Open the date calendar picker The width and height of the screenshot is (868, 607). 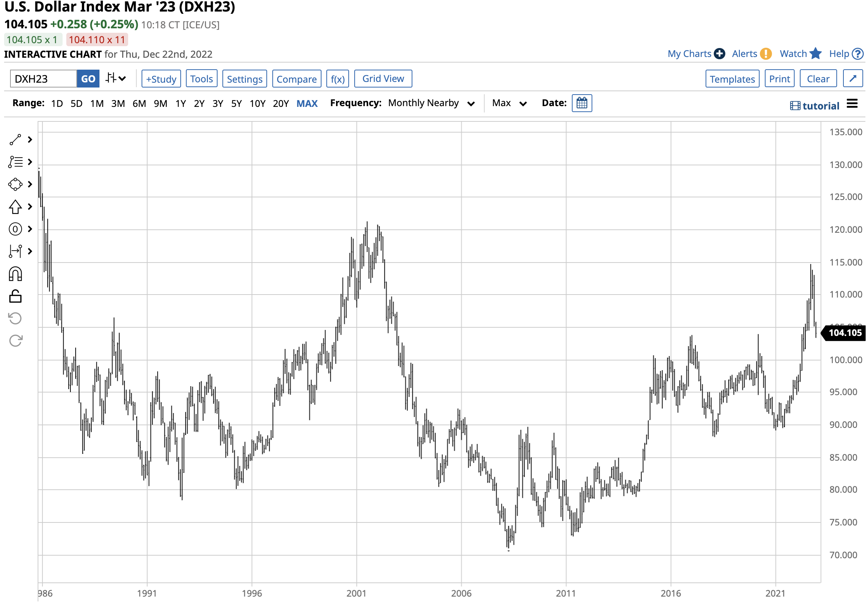tap(582, 103)
